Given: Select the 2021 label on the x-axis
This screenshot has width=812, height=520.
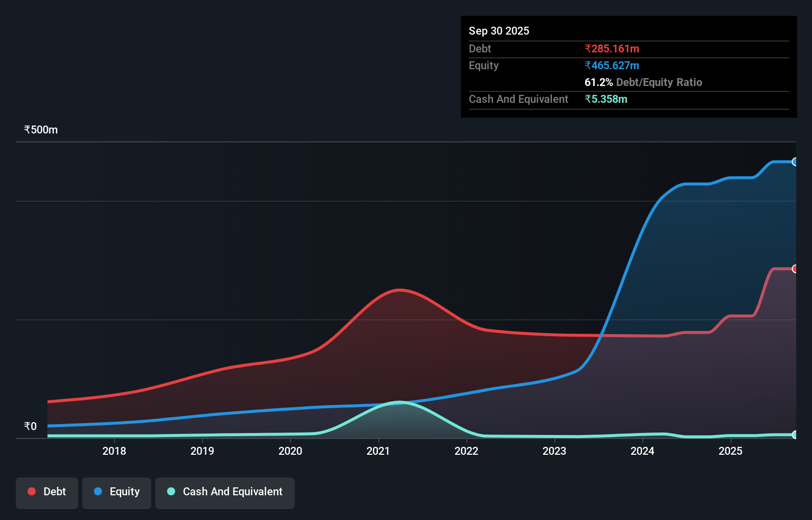Looking at the screenshot, I should point(378,451).
